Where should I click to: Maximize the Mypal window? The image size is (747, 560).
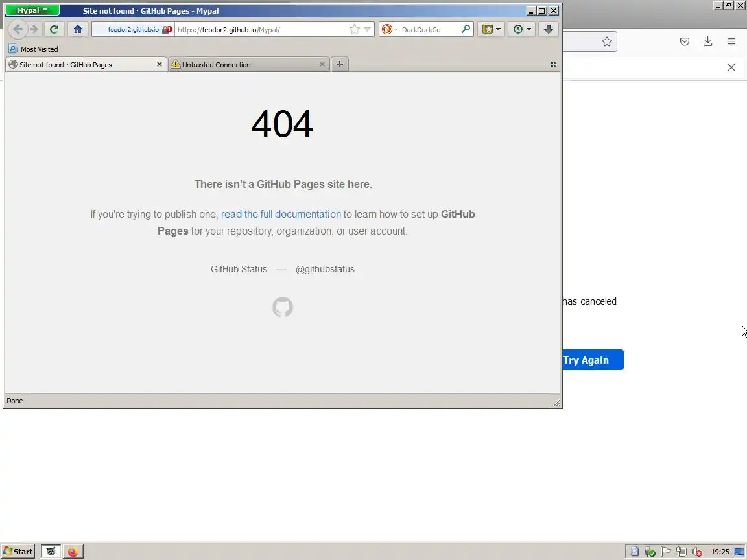542,10
